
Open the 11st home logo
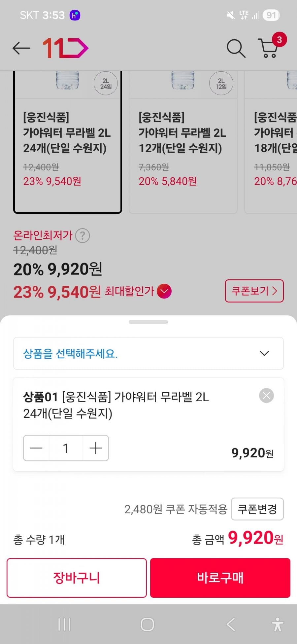click(65, 48)
